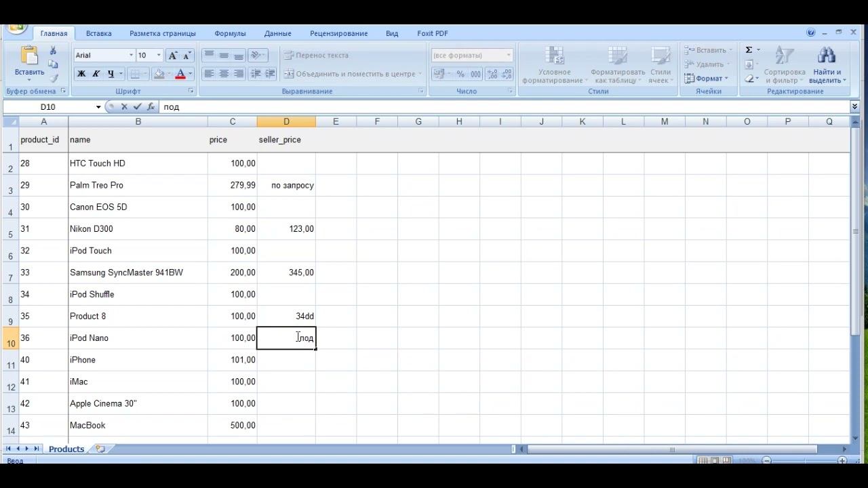Cancel the edit with the formula bar X
Screen dimensions: 868x488
(124, 107)
